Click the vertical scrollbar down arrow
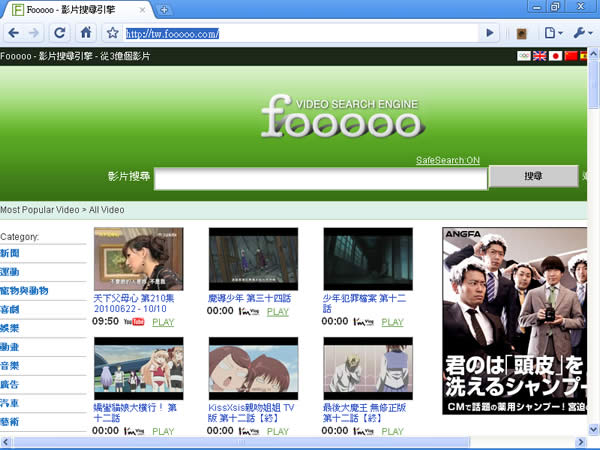 (593, 429)
